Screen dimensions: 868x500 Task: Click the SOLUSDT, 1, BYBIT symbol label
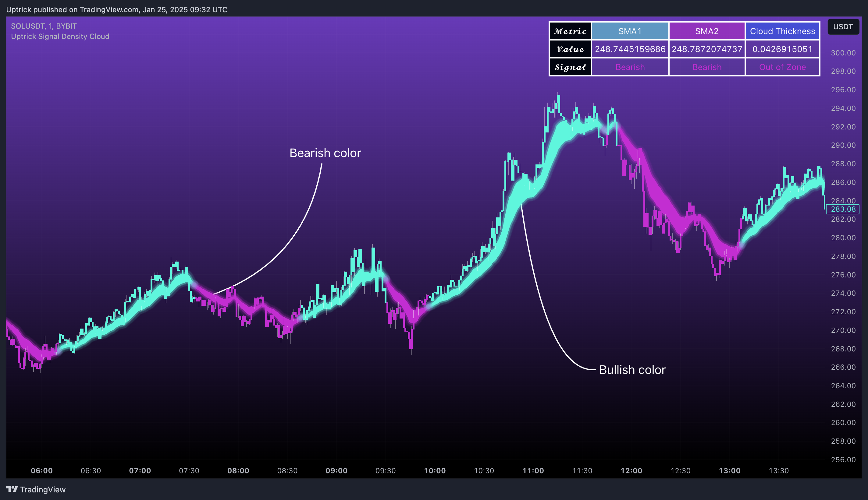tap(44, 26)
